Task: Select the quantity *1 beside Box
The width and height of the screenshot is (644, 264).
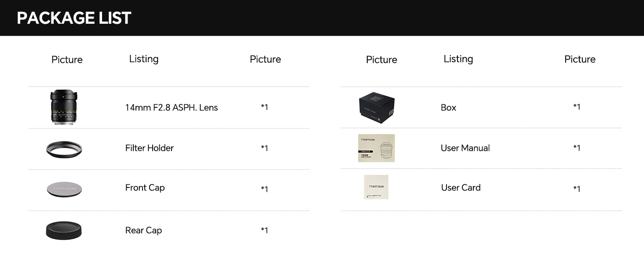Action: [577, 106]
